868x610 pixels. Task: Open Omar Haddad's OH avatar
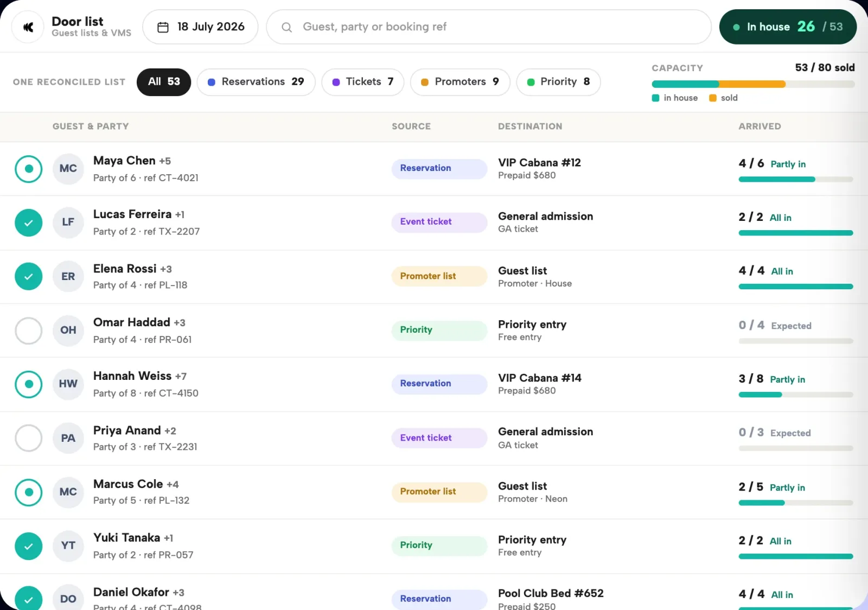click(x=68, y=331)
